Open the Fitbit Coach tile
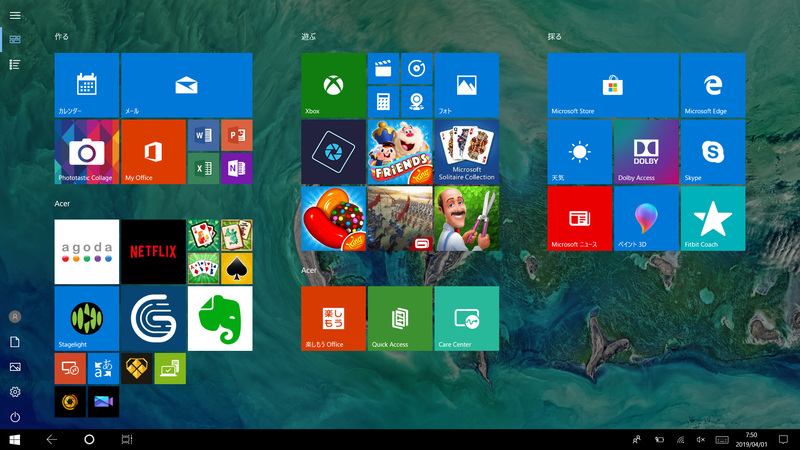Screen dimensions: 800x450 click(x=713, y=218)
